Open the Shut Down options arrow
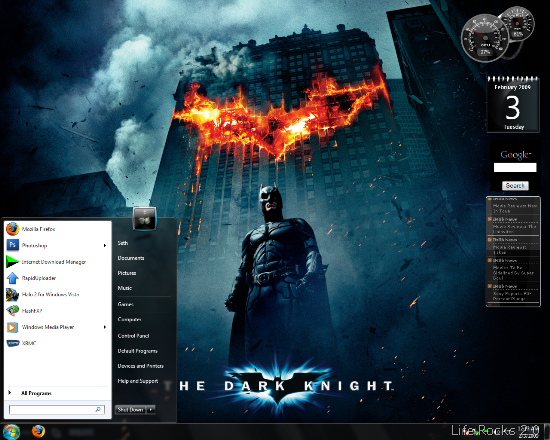Viewport: 550px width, 440px height. click(151, 409)
